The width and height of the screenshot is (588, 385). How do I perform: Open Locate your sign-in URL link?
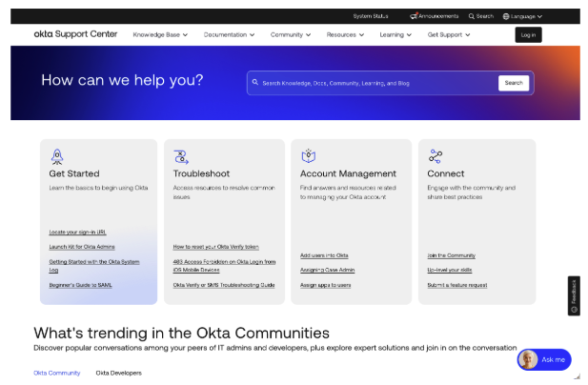click(77, 233)
